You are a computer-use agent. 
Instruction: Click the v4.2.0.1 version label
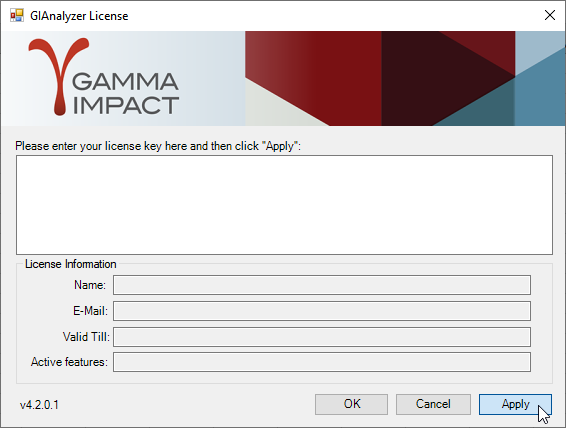(x=39, y=405)
